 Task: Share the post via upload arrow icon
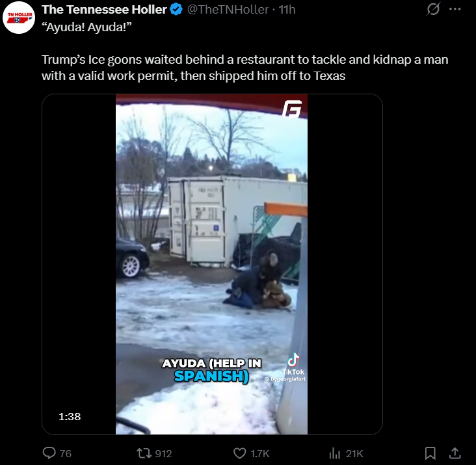455,453
